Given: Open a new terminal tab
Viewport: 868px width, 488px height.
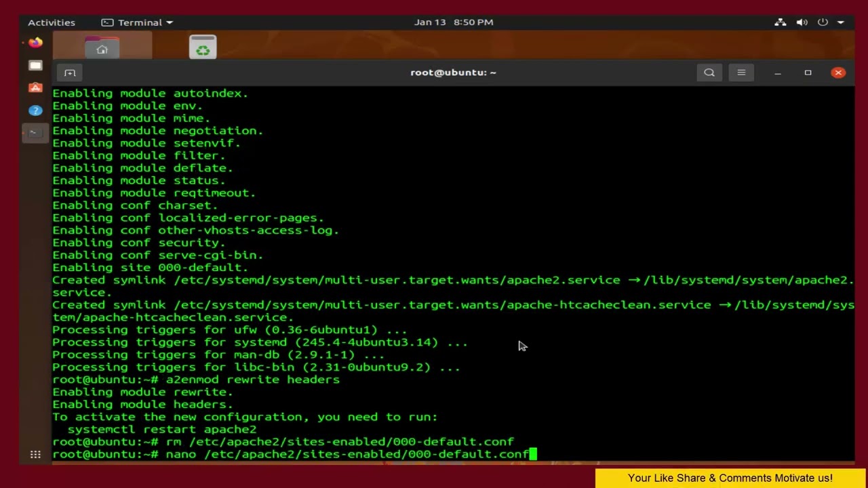Looking at the screenshot, I should point(70,73).
